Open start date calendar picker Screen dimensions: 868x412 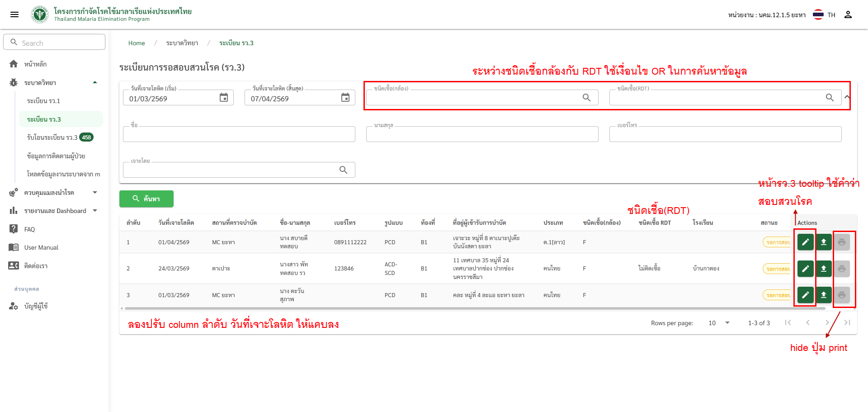click(224, 98)
